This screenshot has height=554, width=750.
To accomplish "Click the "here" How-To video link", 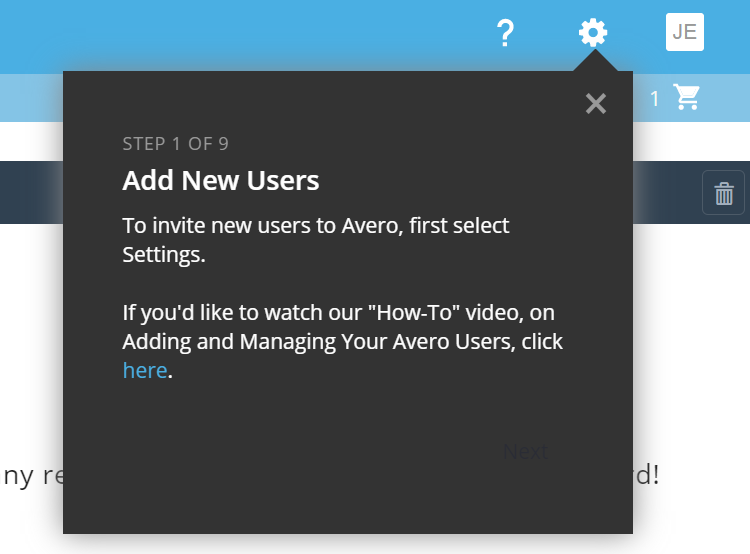I will pyautogui.click(x=144, y=371).
